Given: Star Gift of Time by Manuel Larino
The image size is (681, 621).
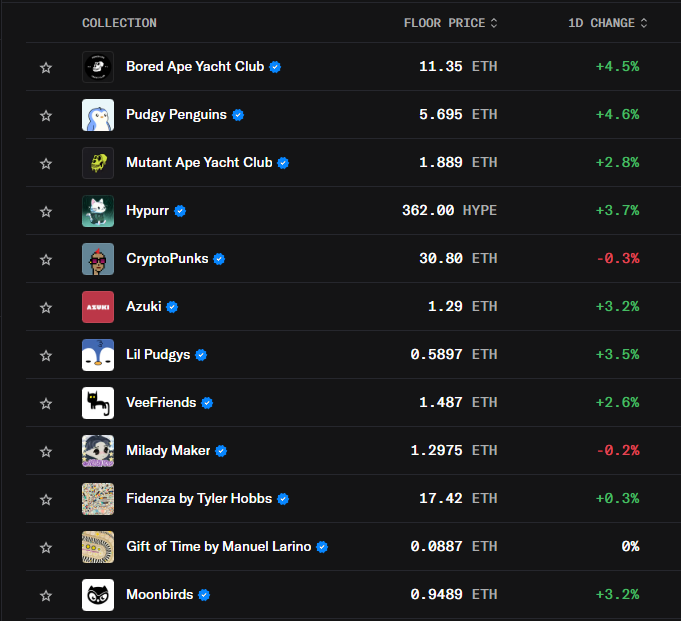Looking at the screenshot, I should 46,548.
